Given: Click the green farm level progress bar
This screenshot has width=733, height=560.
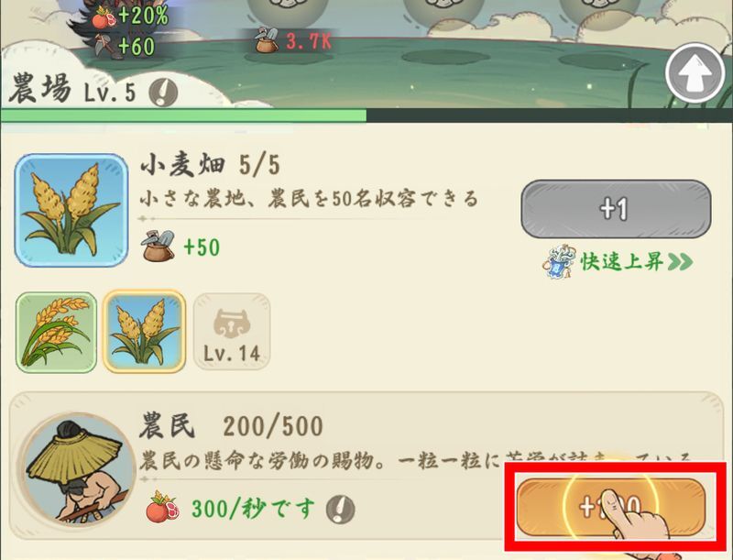Looking at the screenshot, I should 366,115.
